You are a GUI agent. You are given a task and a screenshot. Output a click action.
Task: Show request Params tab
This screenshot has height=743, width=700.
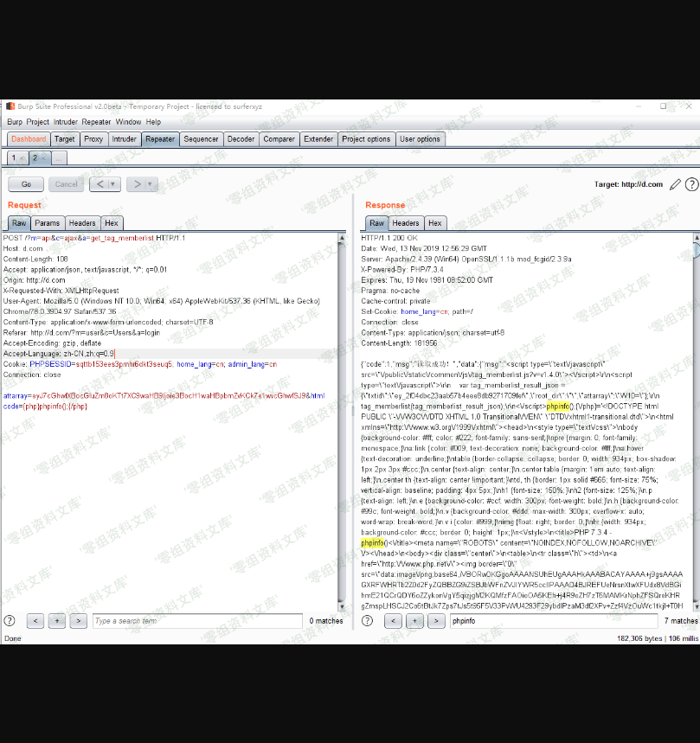click(47, 223)
